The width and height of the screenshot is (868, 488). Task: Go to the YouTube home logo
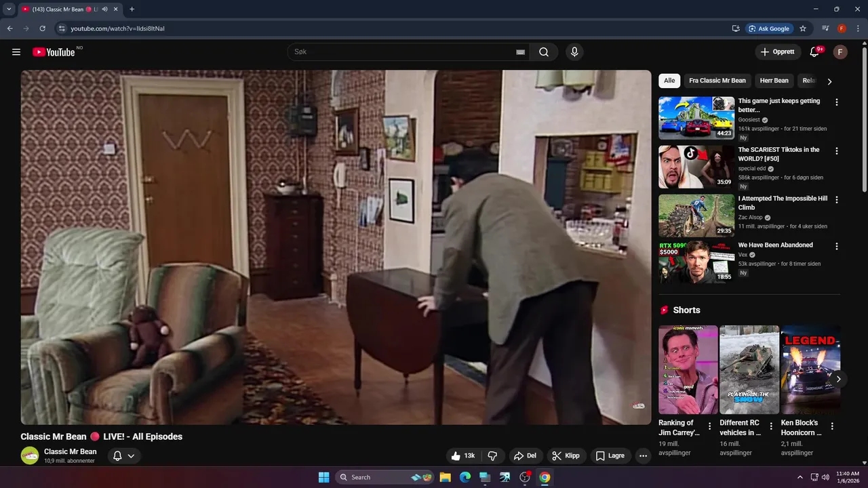pos(54,52)
